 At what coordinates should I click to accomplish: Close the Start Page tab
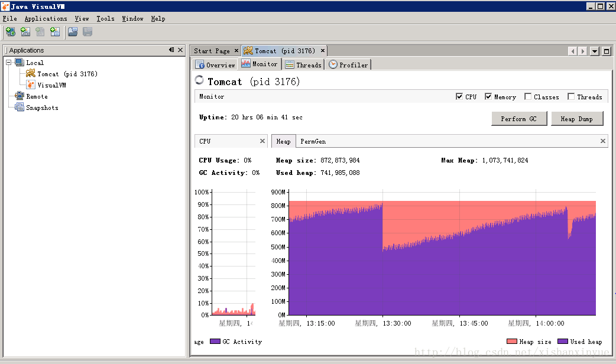click(x=236, y=51)
